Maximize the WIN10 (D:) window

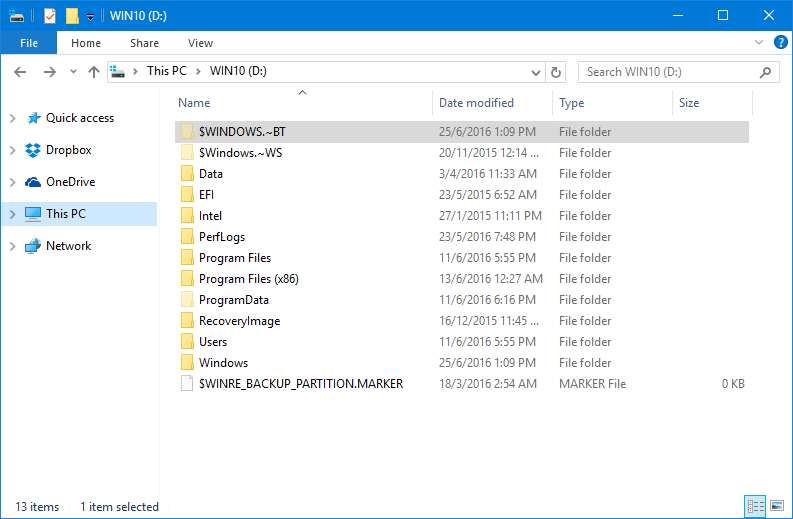pyautogui.click(x=723, y=15)
